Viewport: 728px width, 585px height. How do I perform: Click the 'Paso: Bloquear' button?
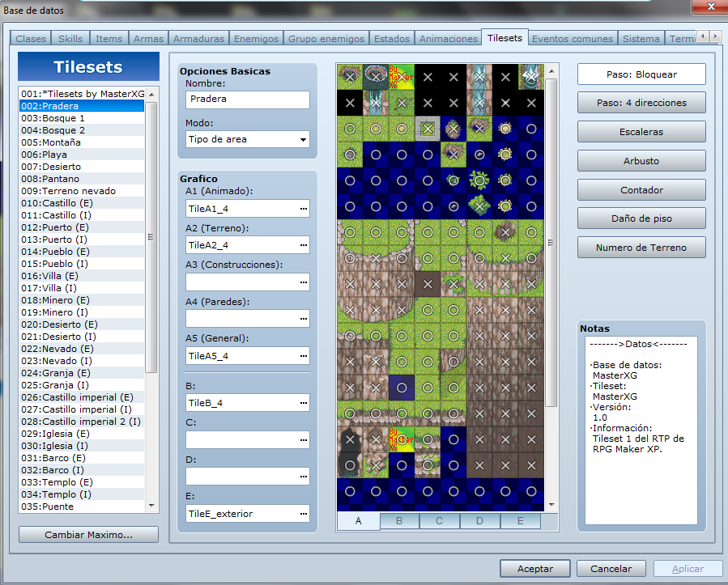(x=641, y=74)
